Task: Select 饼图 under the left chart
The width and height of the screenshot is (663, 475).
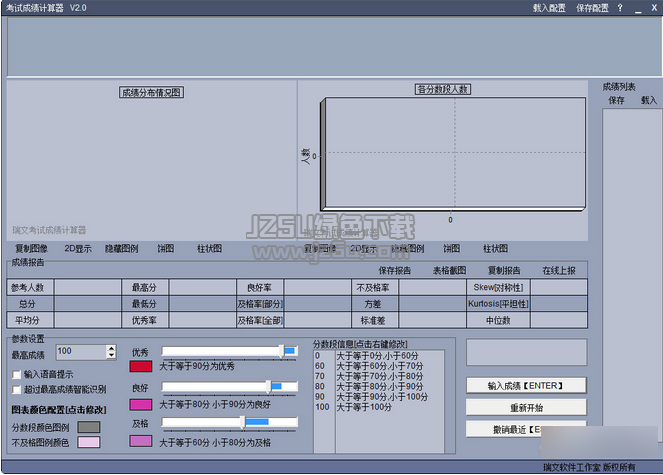Action: (165, 249)
